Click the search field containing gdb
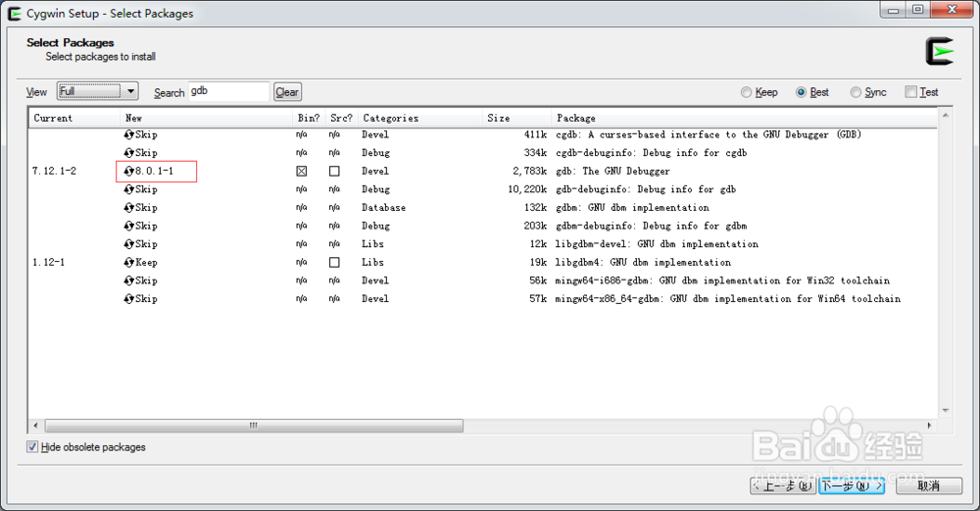 click(228, 91)
